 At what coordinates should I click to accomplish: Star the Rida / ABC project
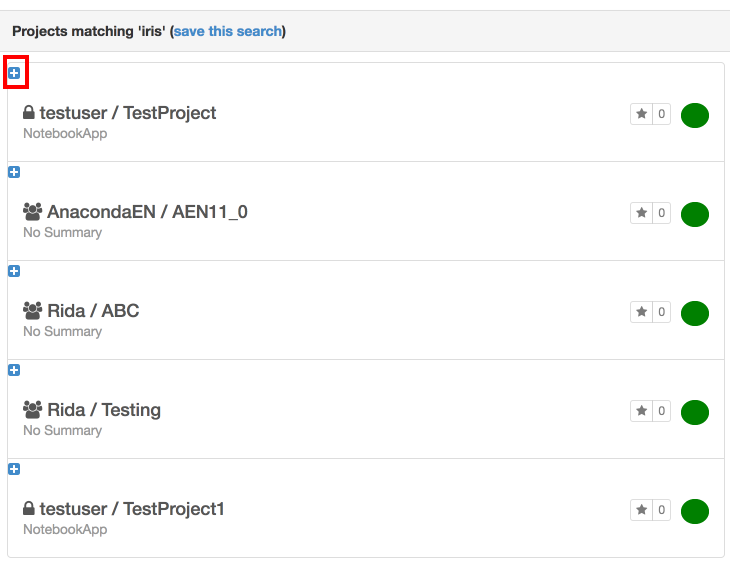(x=642, y=312)
